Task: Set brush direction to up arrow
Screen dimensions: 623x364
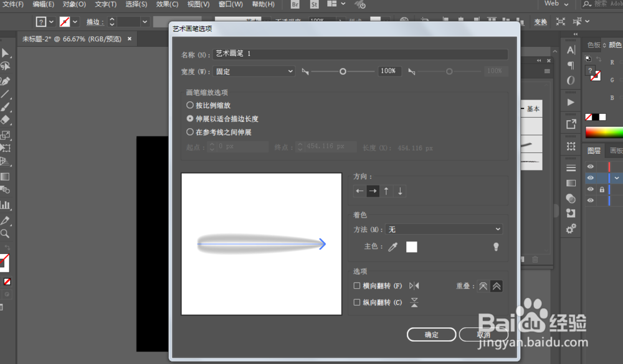Action: (x=386, y=191)
